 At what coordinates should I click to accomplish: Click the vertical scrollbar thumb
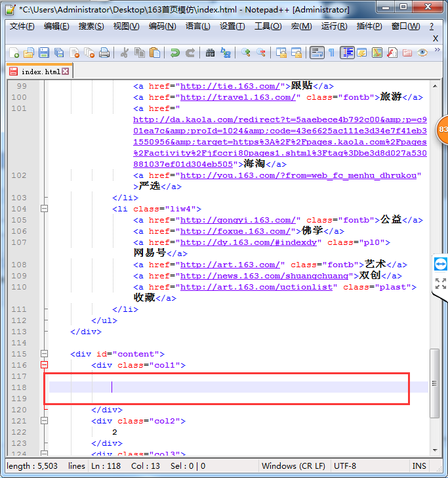[435, 383]
